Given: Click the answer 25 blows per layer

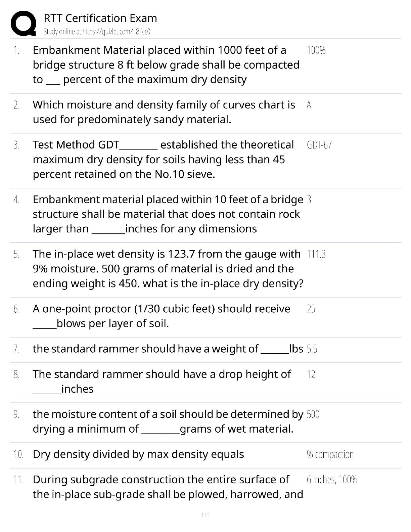Looking at the screenshot, I should (x=311, y=309).
